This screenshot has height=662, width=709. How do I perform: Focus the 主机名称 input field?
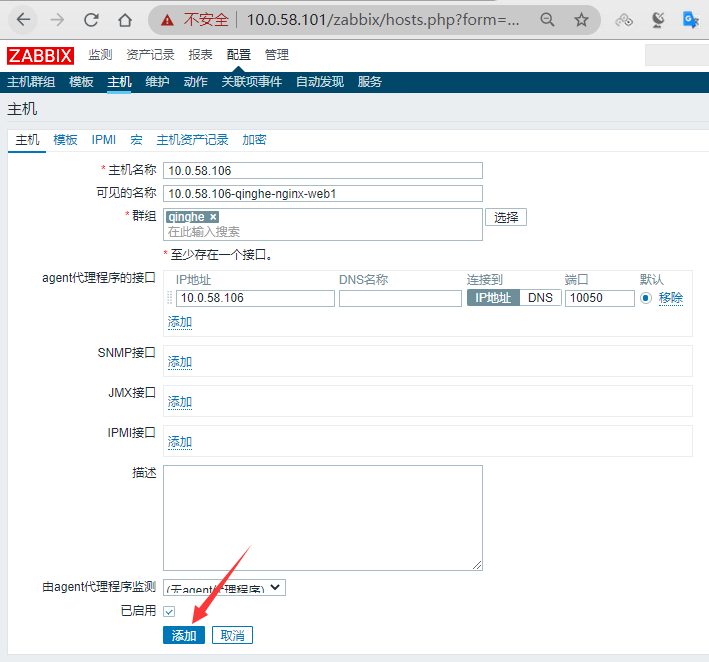(x=323, y=170)
